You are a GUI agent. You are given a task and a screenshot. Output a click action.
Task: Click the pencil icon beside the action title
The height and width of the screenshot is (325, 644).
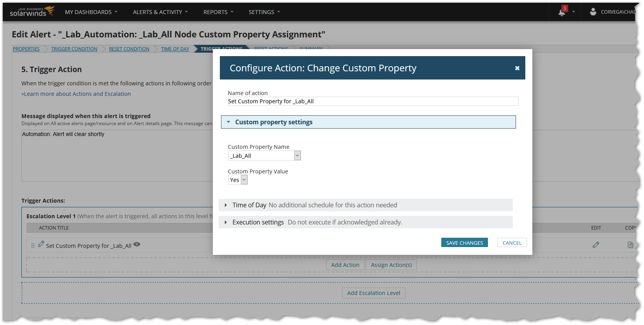pos(41,244)
